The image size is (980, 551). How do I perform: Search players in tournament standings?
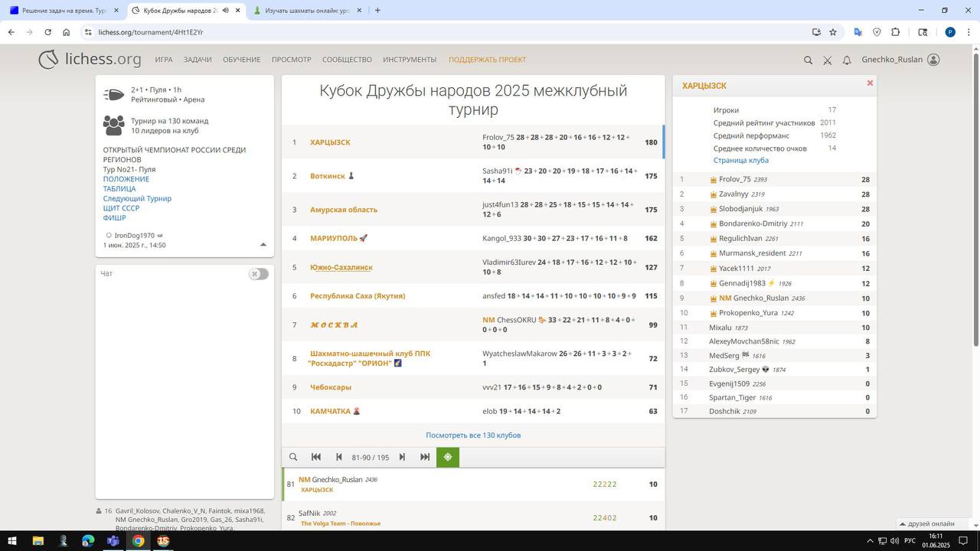click(x=293, y=457)
